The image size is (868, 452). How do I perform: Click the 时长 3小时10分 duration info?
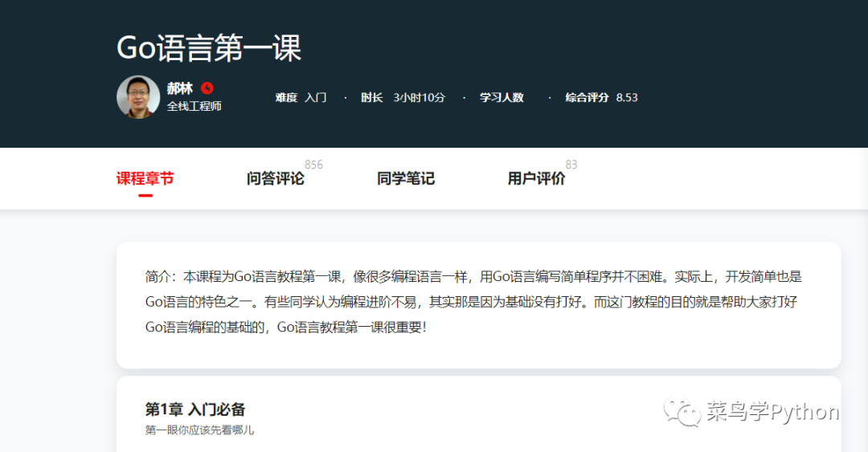coord(403,97)
